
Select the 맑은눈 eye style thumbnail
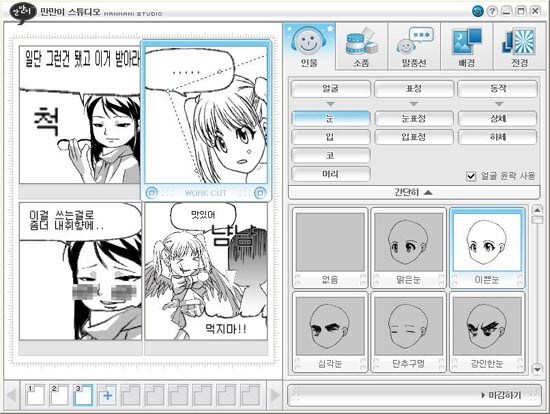408,248
